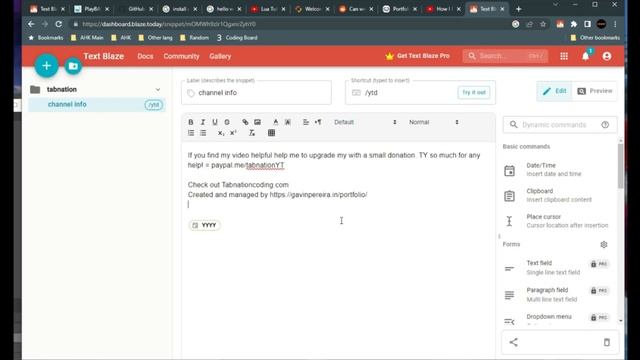
Task: Click the commands panel scrollbar
Action: (x=620, y=165)
